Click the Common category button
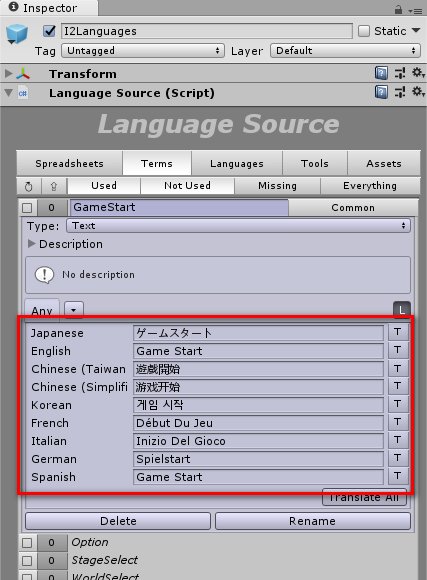The height and width of the screenshot is (580, 427). [x=353, y=208]
